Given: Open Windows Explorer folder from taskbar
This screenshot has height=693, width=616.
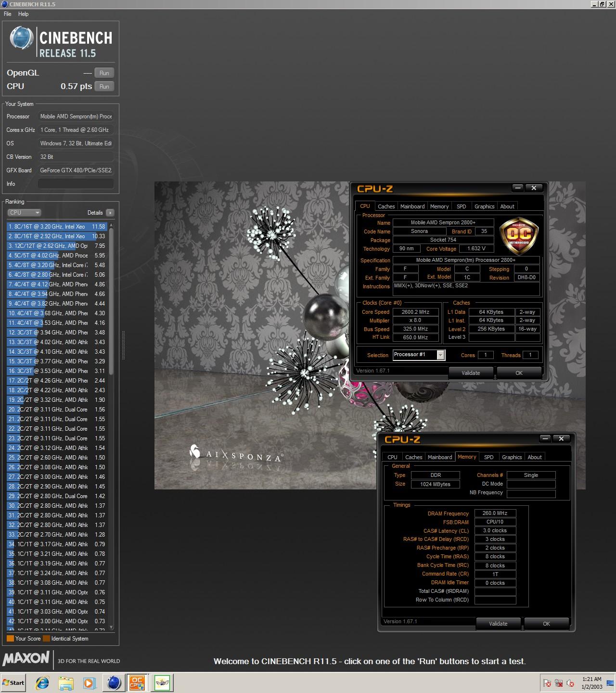Looking at the screenshot, I should click(66, 682).
